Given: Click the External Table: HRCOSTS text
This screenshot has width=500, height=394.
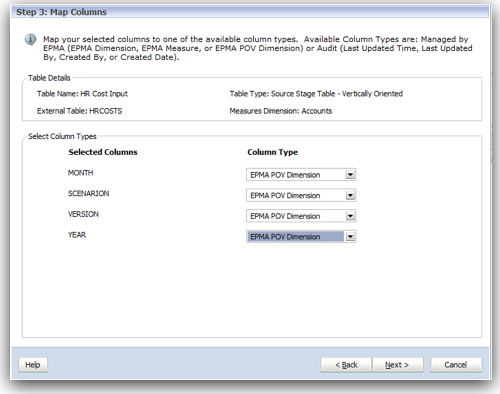Looking at the screenshot, I should click(x=79, y=111).
